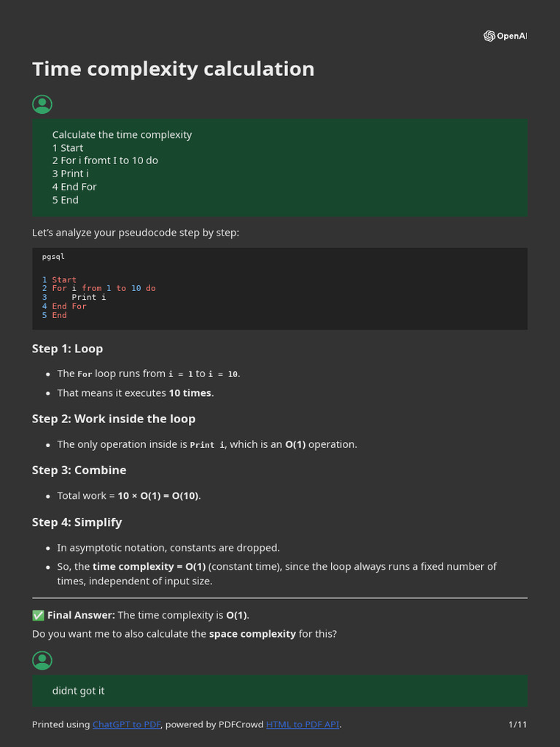This screenshot has width=560, height=747.
Task: Click the user avatar above the first prompt
Action: click(42, 104)
